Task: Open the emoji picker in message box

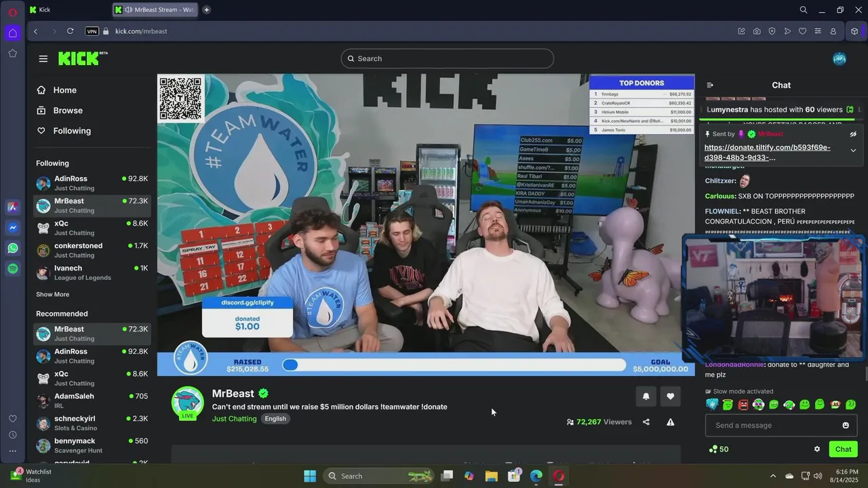Action: [846, 426]
